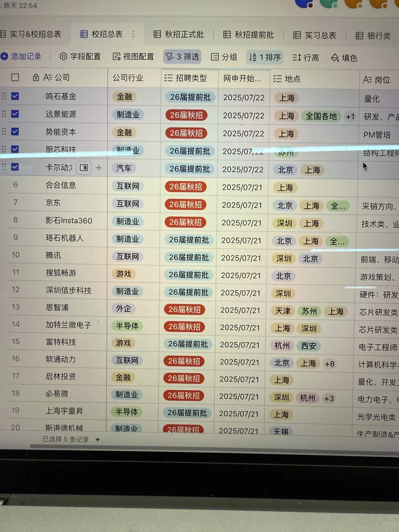Open 填色 fill color tool

click(x=344, y=58)
